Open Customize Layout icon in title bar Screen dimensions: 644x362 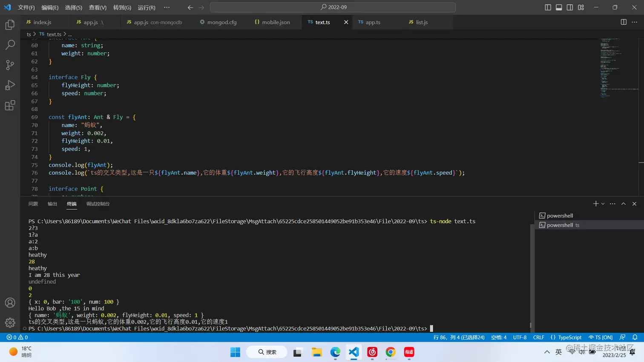pyautogui.click(x=581, y=7)
